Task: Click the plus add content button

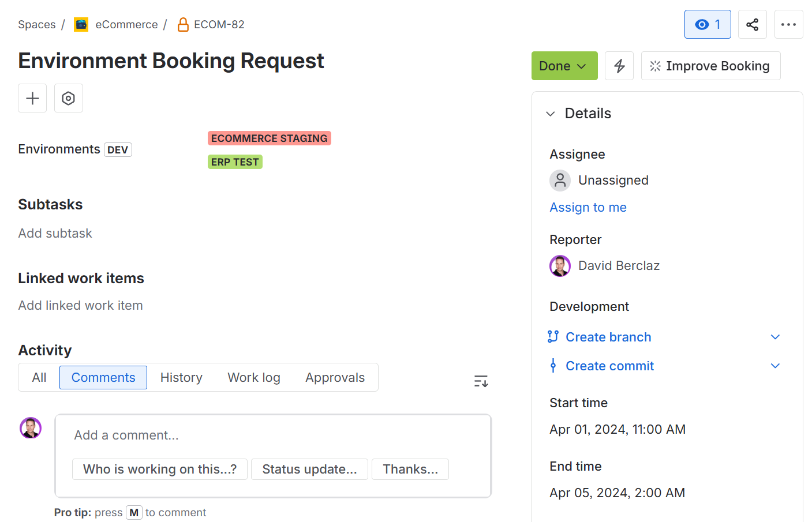Action: click(32, 98)
